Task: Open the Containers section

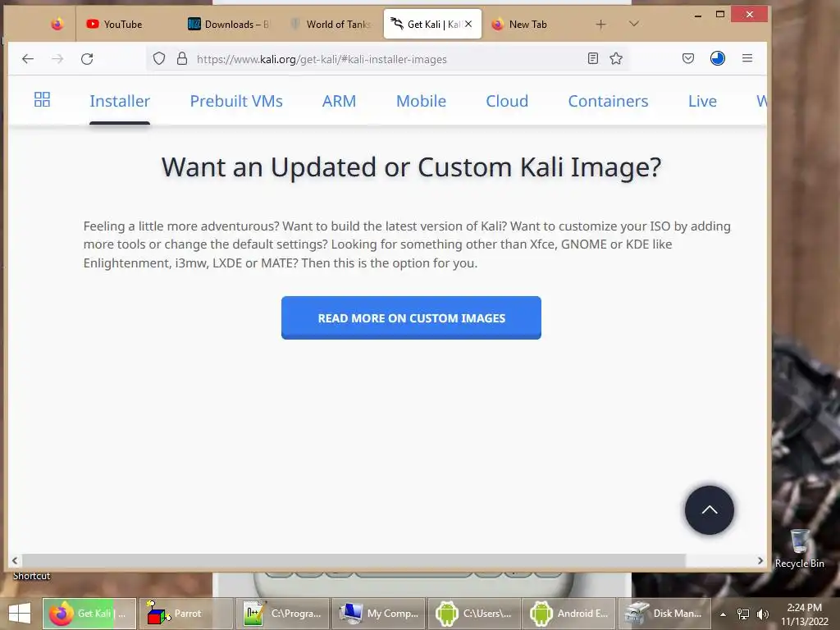Action: pos(608,101)
